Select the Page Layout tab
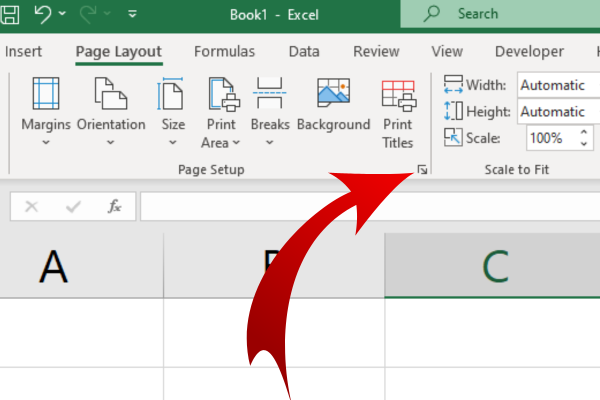Screen dimensions: 600x400 coord(119,52)
